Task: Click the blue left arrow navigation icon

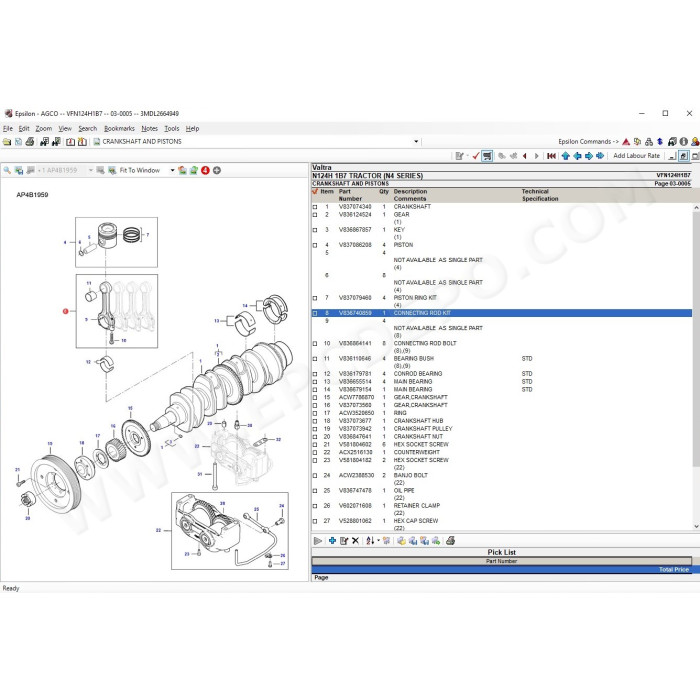Action: [x=577, y=156]
